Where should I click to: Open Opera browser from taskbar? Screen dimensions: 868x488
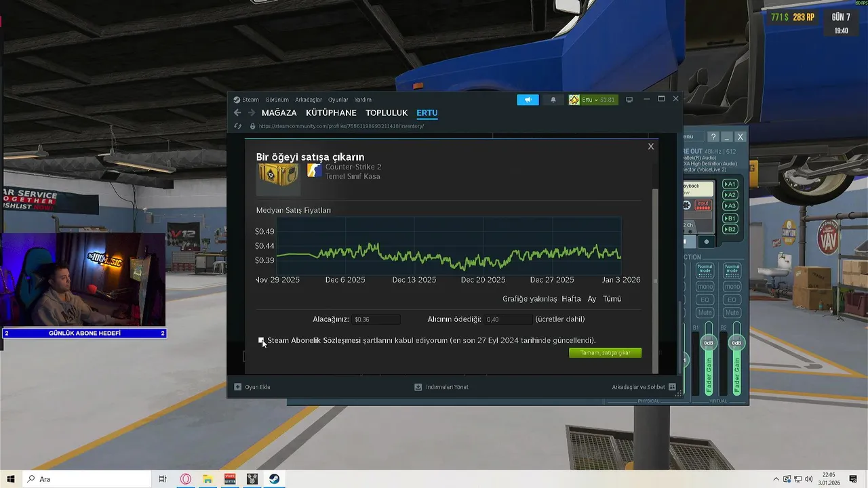click(186, 479)
